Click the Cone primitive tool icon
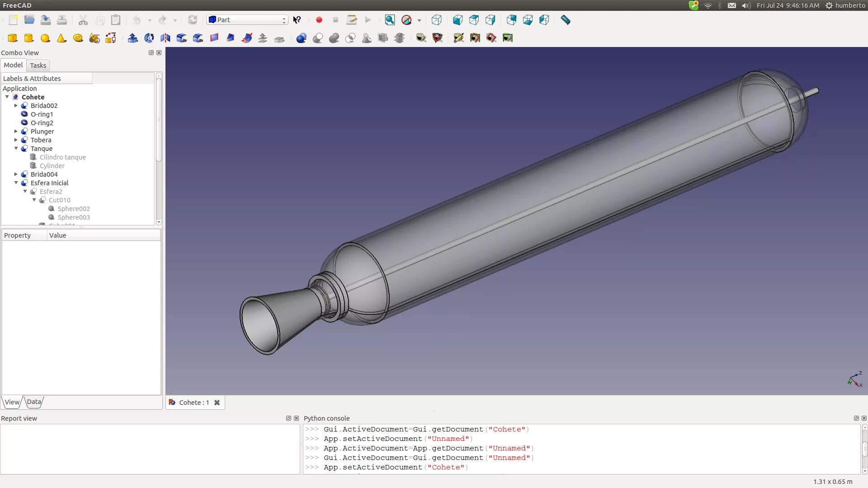 click(61, 38)
